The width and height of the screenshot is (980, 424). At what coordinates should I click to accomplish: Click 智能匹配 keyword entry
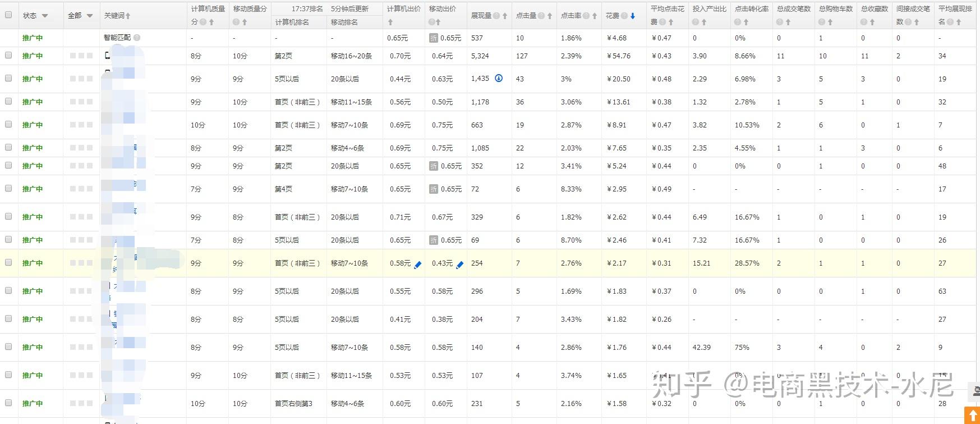117,38
